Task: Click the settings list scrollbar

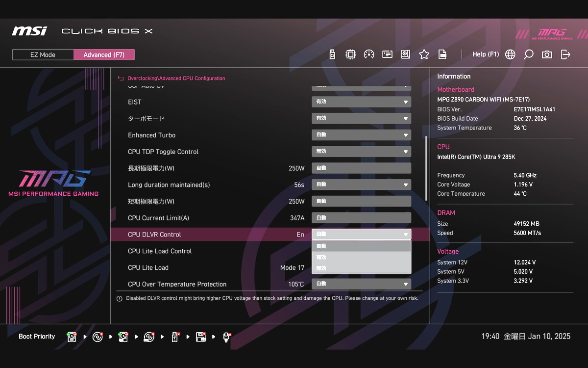Action: 426,168
